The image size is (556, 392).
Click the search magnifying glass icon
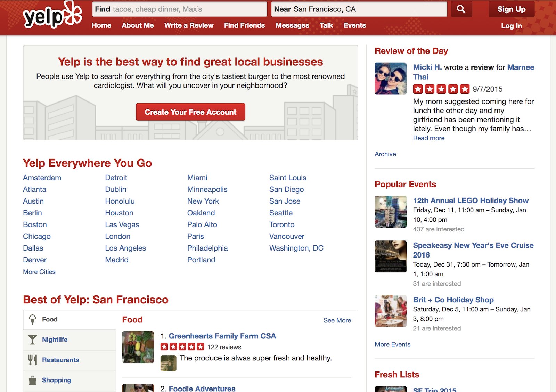pyautogui.click(x=461, y=9)
